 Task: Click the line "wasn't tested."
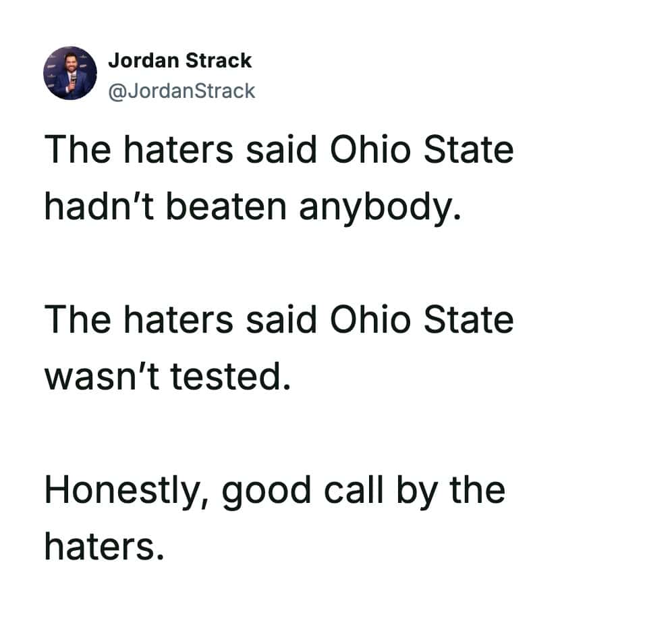pyautogui.click(x=168, y=377)
